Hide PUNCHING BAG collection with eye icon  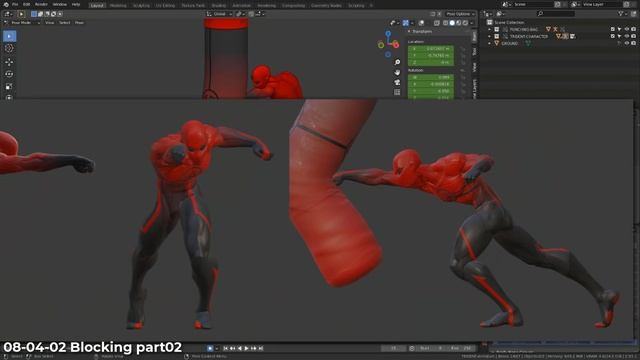(x=627, y=29)
